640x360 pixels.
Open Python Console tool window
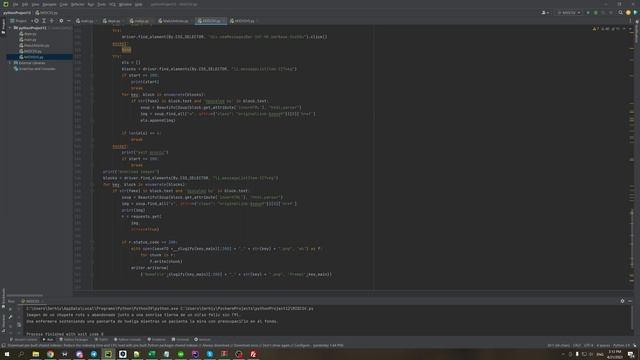[127, 340]
